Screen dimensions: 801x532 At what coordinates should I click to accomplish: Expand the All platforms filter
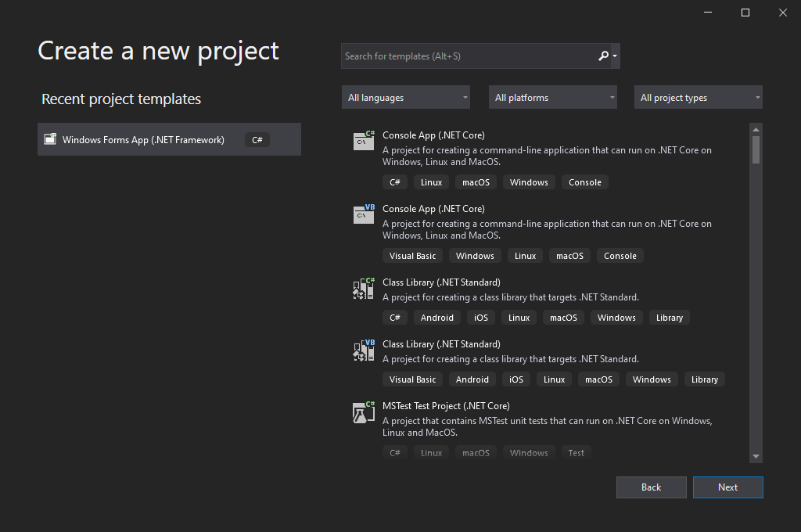tap(553, 98)
